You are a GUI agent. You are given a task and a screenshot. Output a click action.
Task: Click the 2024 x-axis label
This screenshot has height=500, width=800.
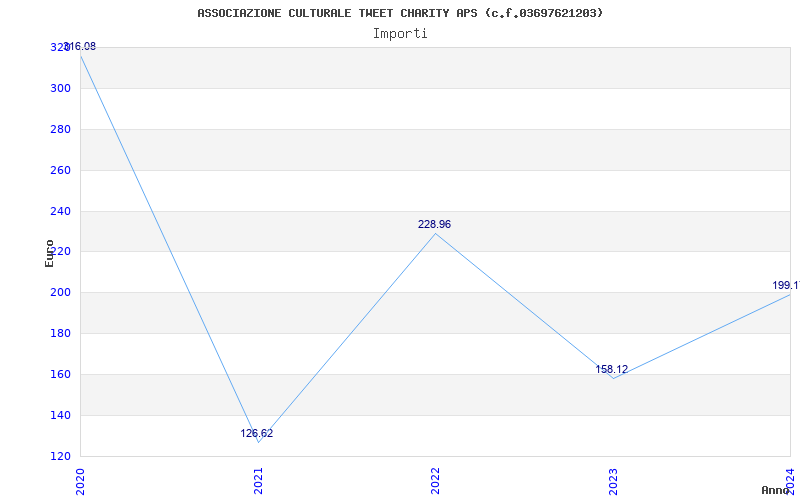tap(790, 481)
